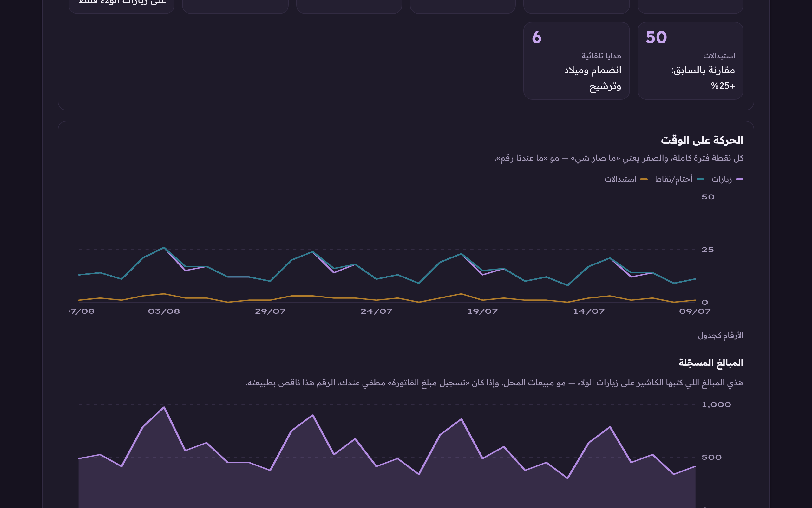Click the teal أختام/نقاط legend color swatch
This screenshot has width=812, height=508.
(700, 179)
